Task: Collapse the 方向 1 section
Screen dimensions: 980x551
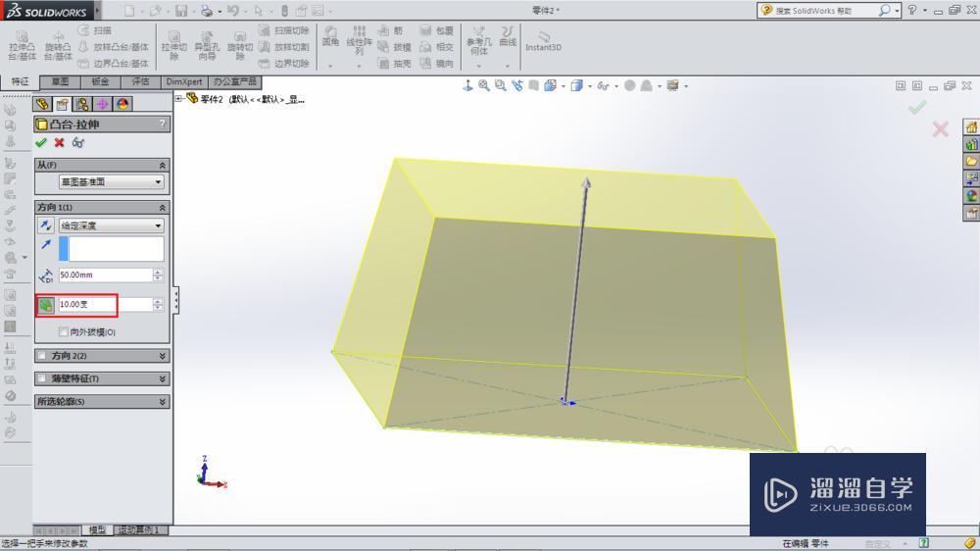Action: 163,207
